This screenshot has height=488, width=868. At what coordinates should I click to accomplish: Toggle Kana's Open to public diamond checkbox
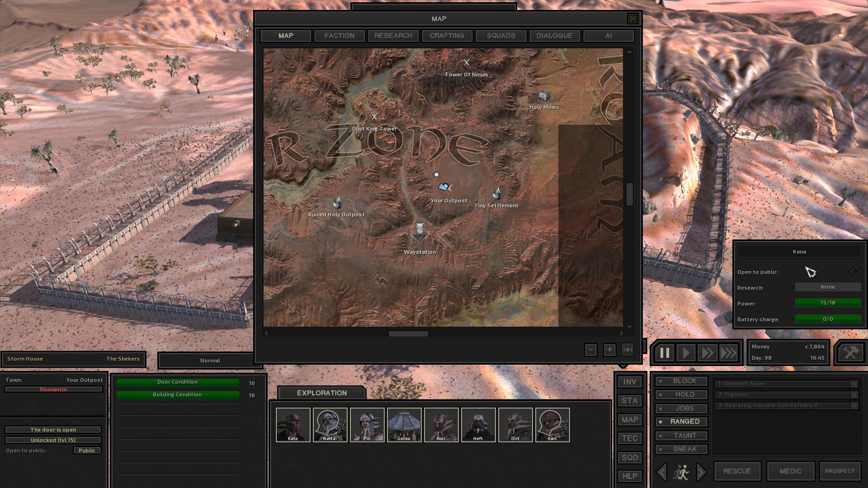(855, 271)
